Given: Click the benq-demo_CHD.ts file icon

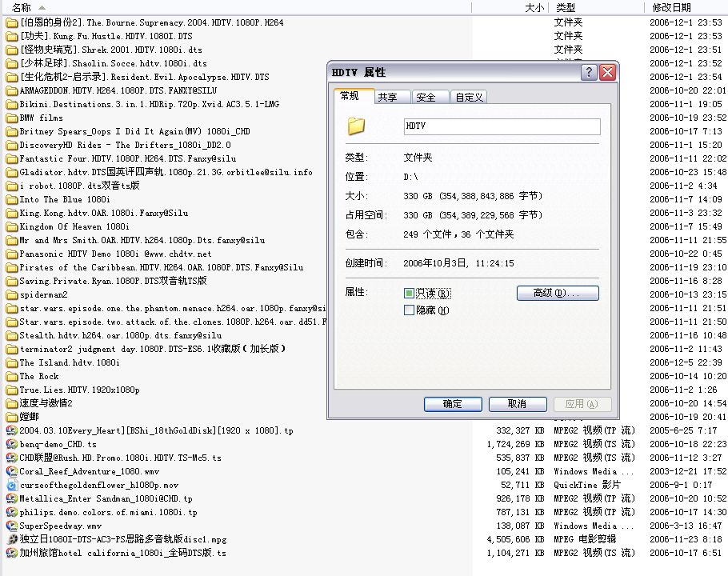Looking at the screenshot, I should pos(11,444).
